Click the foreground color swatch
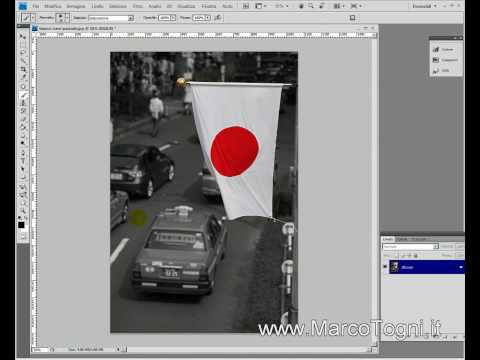This screenshot has height=360, width=480. [x=21, y=225]
